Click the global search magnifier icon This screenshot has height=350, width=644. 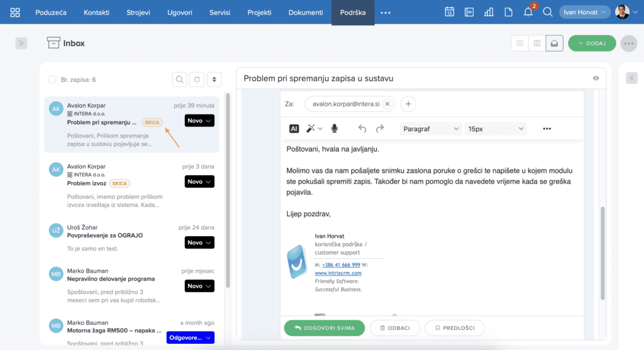(x=548, y=12)
